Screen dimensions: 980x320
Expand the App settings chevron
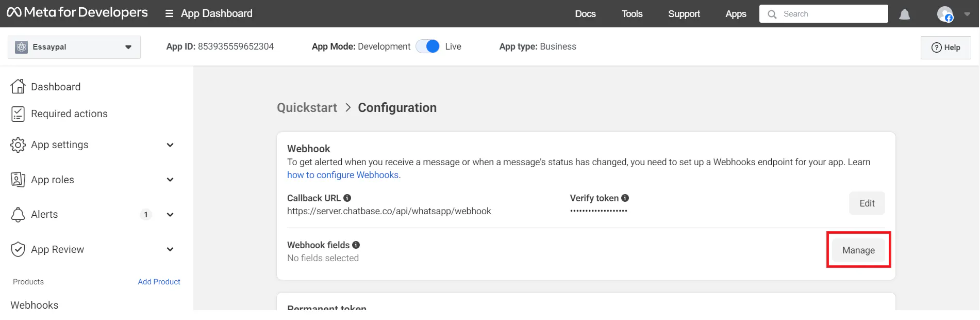(170, 145)
